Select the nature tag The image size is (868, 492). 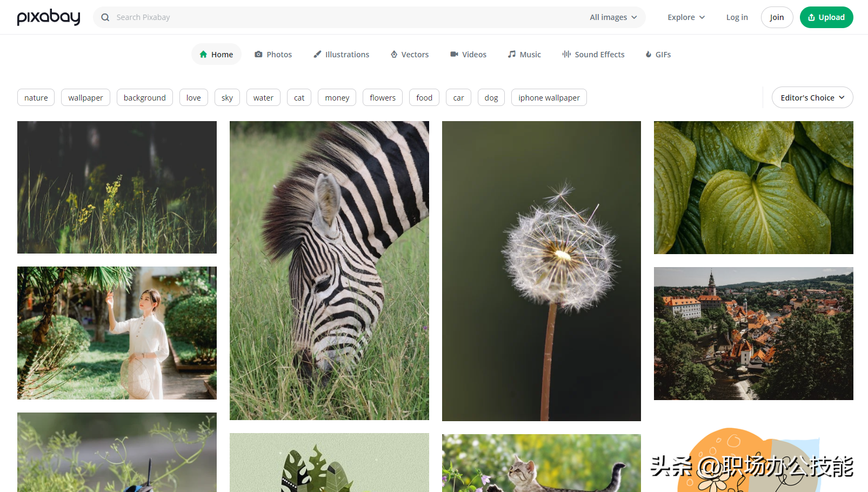coord(36,97)
